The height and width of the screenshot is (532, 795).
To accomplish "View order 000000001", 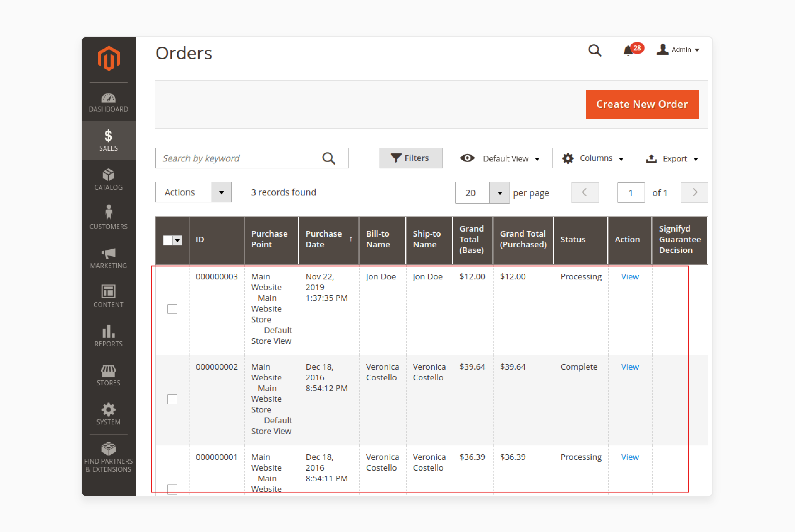I will 630,457.
